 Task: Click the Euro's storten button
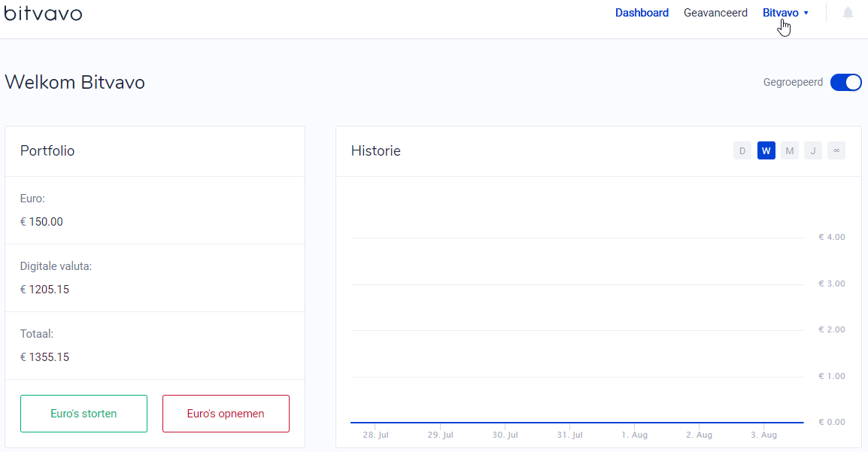[83, 414]
